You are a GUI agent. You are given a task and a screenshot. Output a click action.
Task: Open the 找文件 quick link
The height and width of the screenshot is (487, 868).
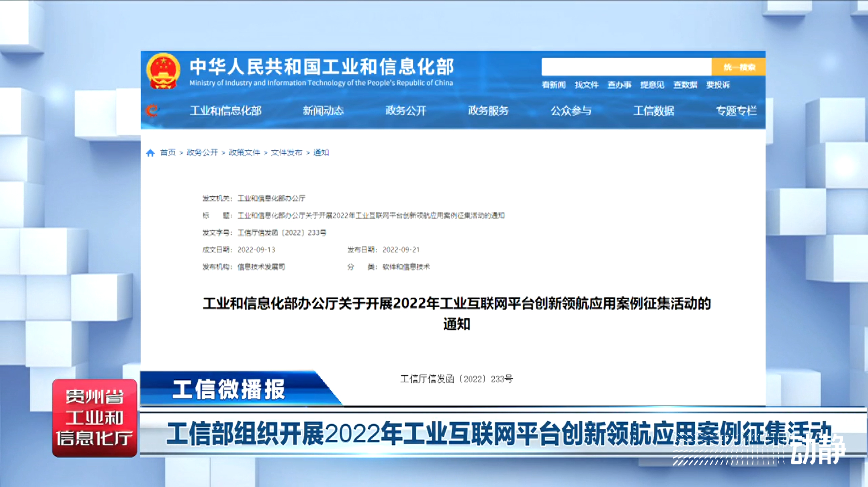(586, 85)
